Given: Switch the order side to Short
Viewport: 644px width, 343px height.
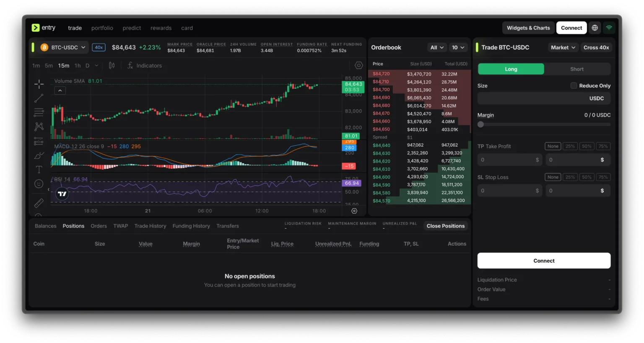Looking at the screenshot, I should point(577,69).
